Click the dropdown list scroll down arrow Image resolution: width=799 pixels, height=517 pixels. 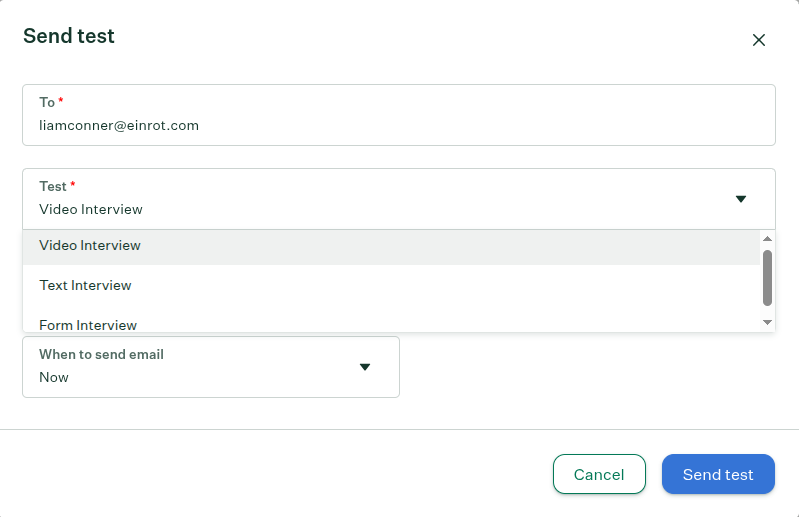click(767, 322)
